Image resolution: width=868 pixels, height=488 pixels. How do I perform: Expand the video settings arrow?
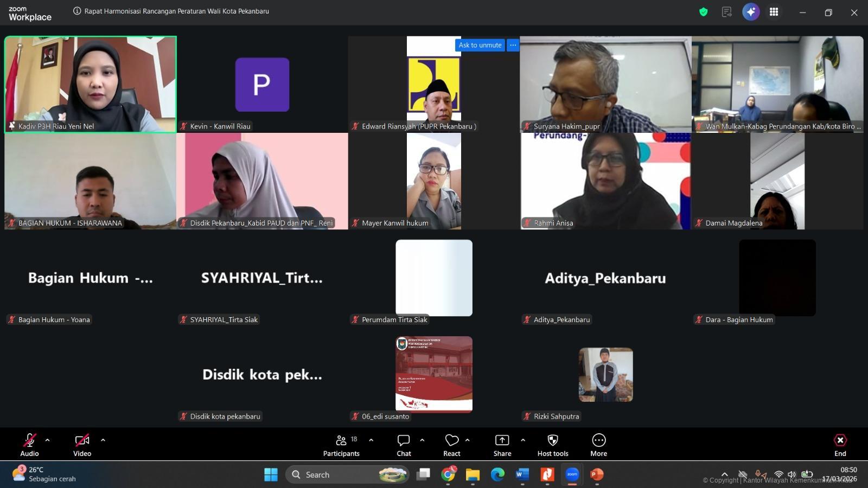pos(103,440)
